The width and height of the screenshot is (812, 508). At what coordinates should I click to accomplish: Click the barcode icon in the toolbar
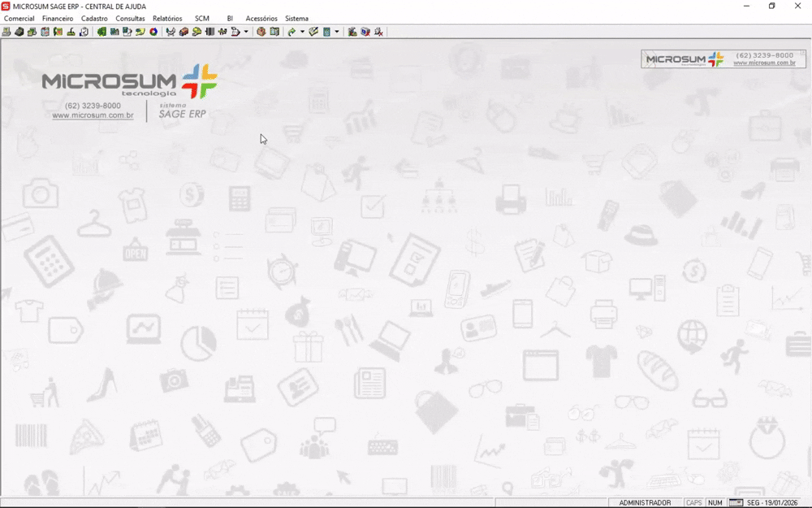(x=210, y=32)
